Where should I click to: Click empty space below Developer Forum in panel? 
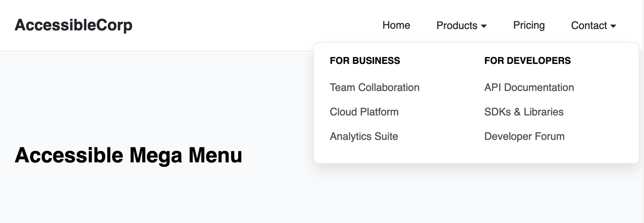pyautogui.click(x=524, y=153)
